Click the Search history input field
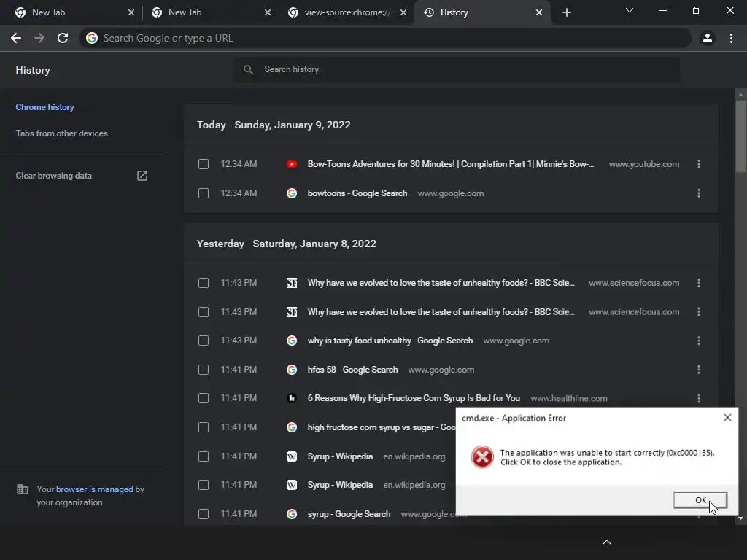The height and width of the screenshot is (560, 747). tap(467, 69)
